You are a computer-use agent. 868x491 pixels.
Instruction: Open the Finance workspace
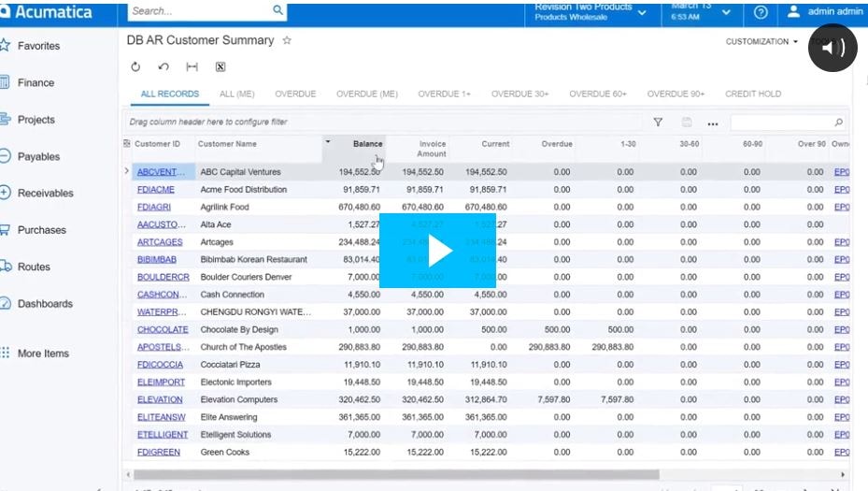(35, 82)
